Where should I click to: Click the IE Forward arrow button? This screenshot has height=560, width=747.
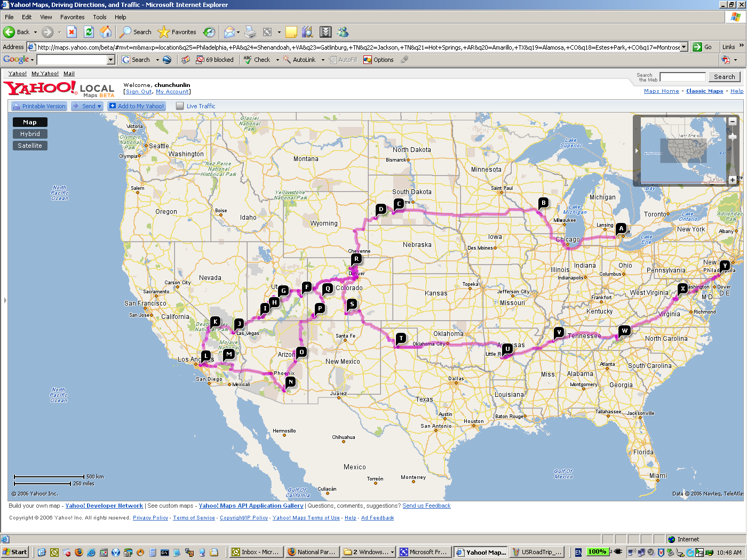coord(47,32)
